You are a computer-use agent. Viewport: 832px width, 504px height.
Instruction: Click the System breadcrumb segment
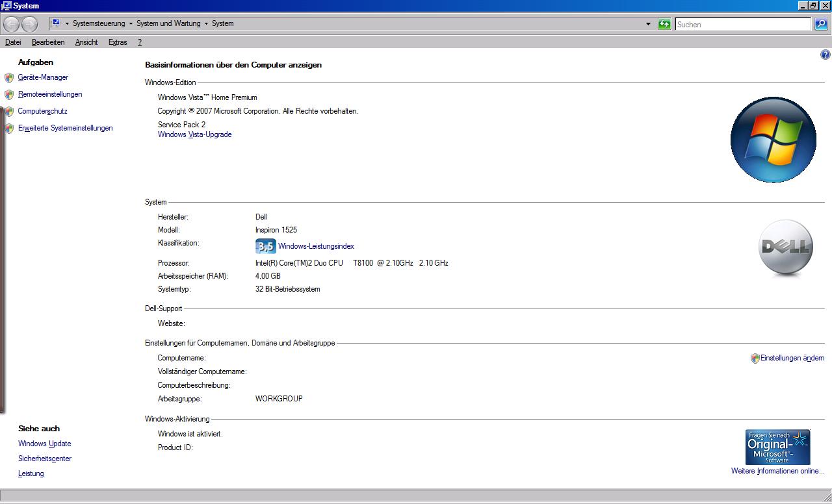pyautogui.click(x=223, y=23)
